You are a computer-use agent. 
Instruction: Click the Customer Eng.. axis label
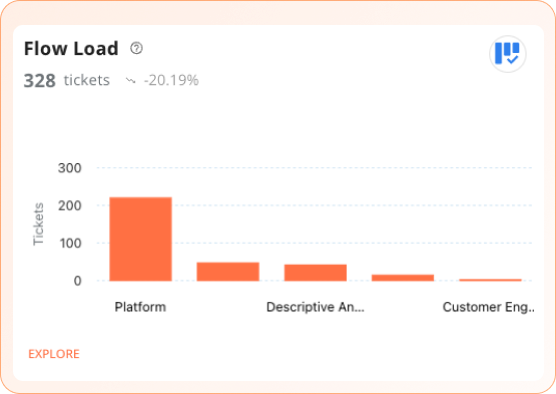point(489,307)
